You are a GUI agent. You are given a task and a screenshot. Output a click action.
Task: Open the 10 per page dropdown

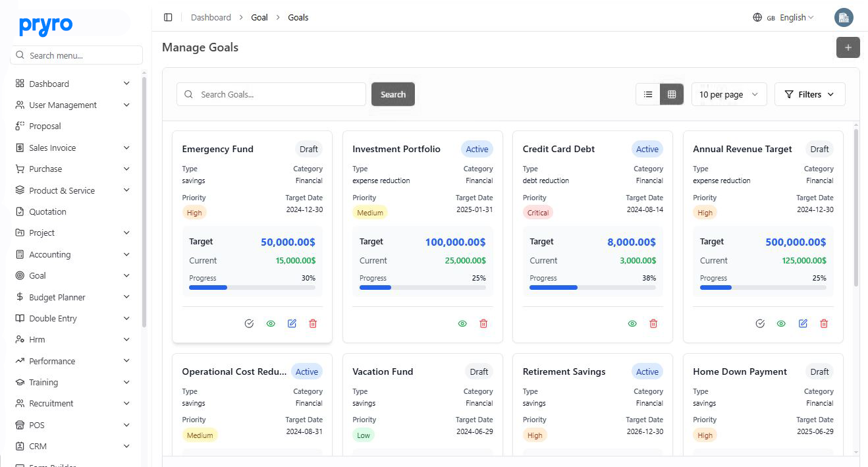coord(728,94)
